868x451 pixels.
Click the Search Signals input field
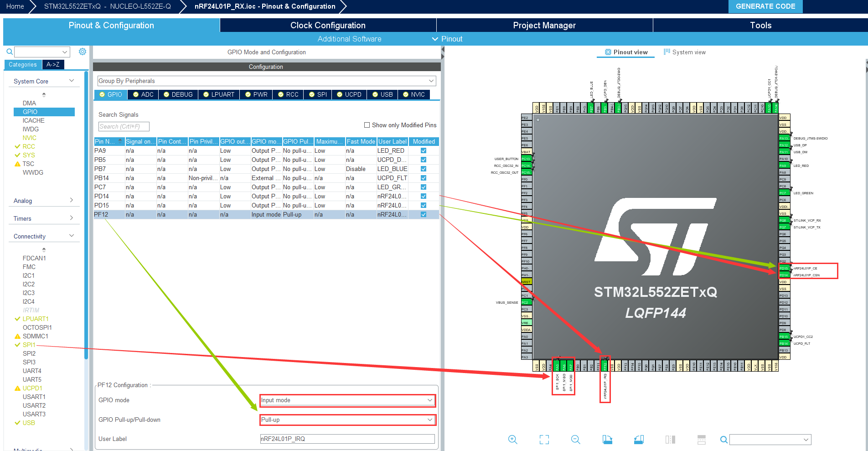(124, 126)
